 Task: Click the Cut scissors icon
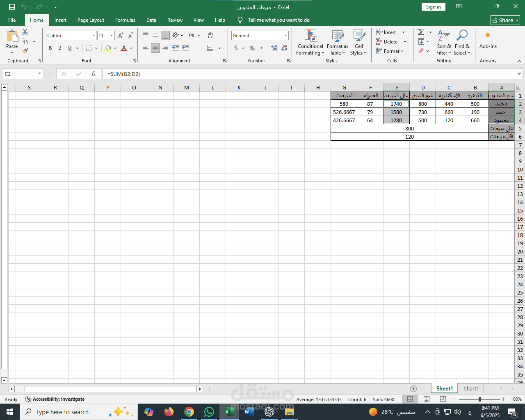(x=25, y=32)
